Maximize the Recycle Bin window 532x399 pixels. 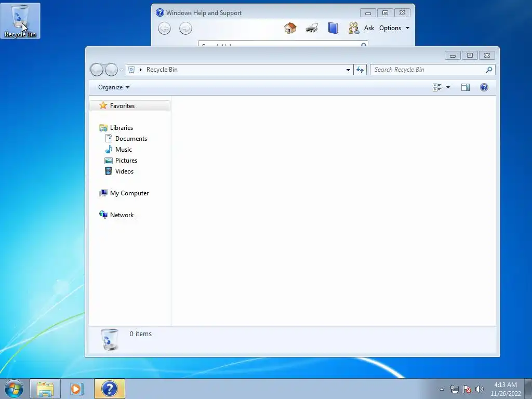click(x=470, y=55)
